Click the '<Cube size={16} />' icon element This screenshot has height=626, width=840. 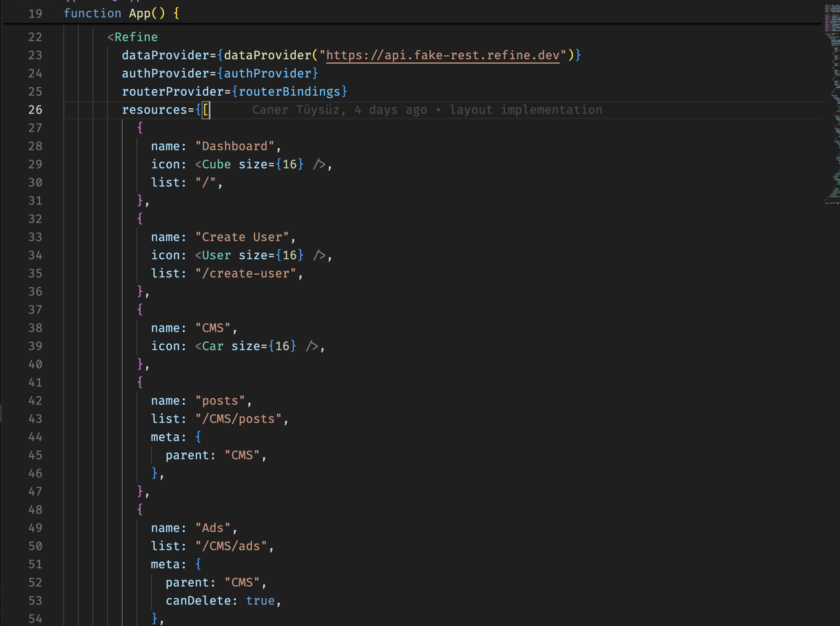click(260, 164)
